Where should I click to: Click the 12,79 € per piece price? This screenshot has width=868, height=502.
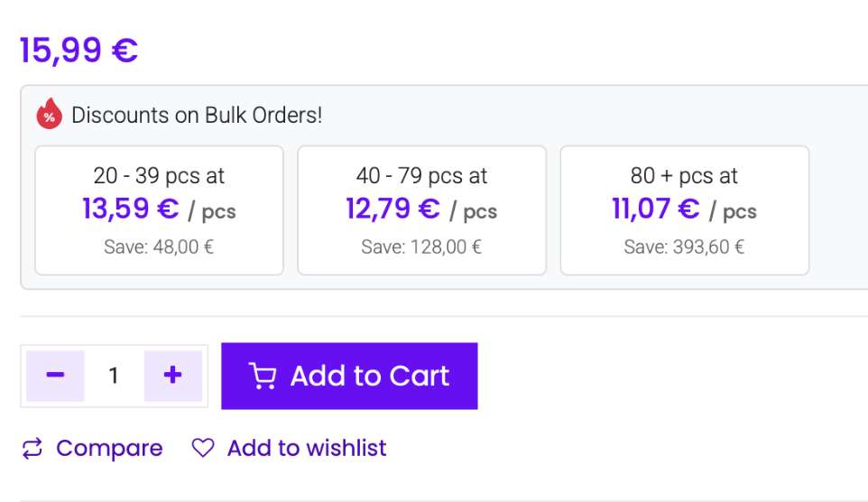392,209
